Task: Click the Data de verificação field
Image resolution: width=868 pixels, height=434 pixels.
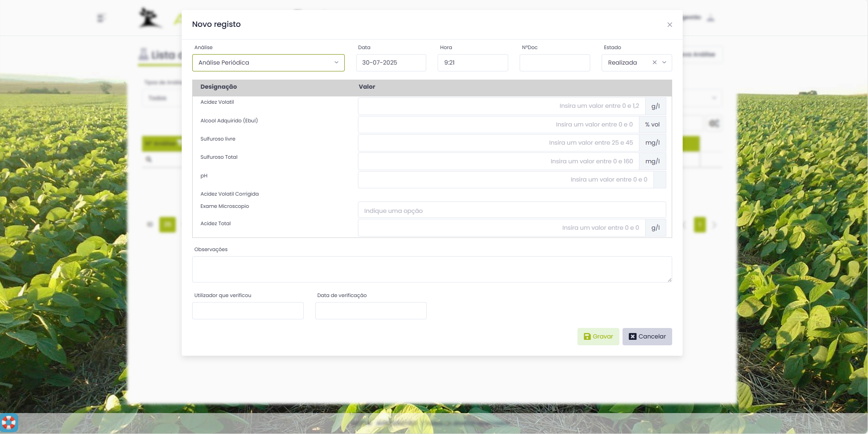Action: pos(371,311)
